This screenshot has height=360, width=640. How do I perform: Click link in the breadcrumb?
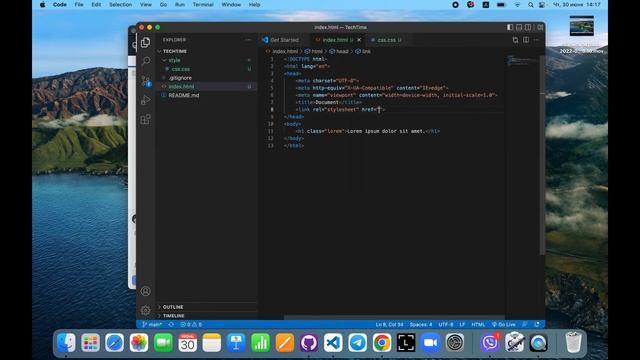tap(363, 51)
